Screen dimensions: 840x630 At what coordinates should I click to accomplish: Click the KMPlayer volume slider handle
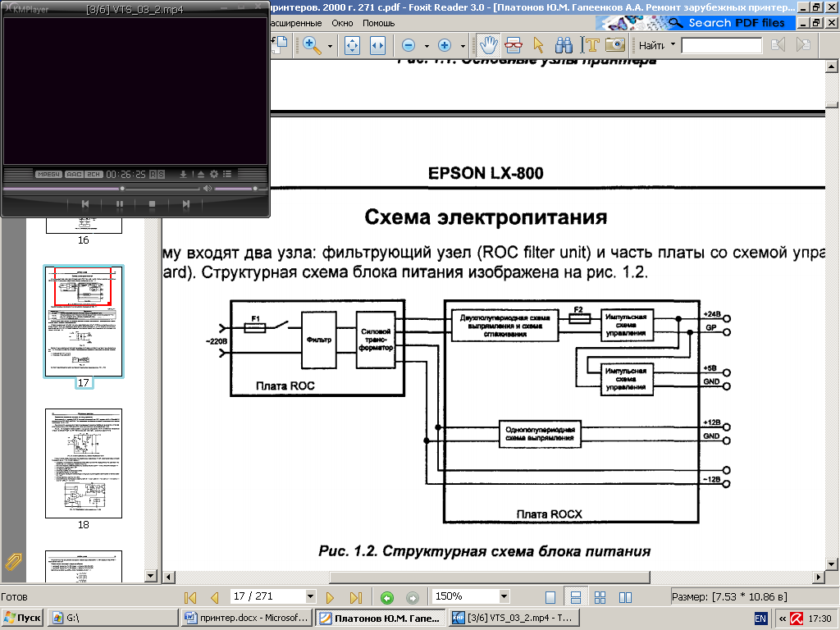pos(255,189)
